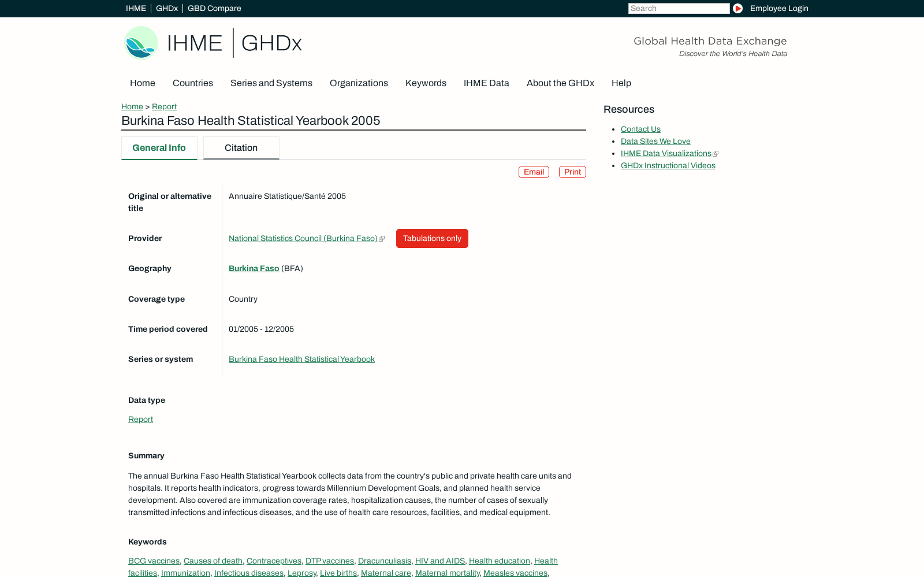Open Help menu item

tap(621, 83)
